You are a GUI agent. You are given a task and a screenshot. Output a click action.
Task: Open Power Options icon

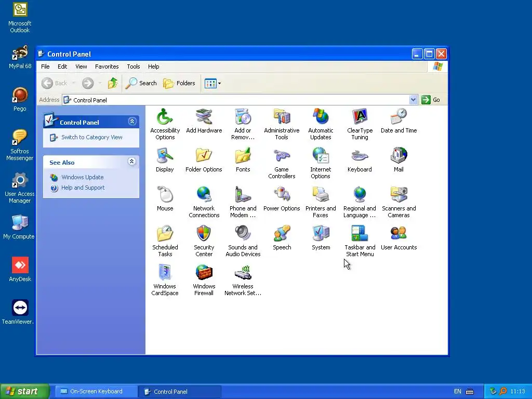coord(282,199)
